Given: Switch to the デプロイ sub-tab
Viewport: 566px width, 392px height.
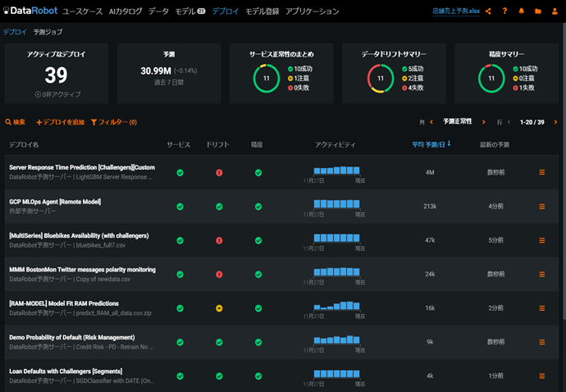Looking at the screenshot, I should coord(15,32).
